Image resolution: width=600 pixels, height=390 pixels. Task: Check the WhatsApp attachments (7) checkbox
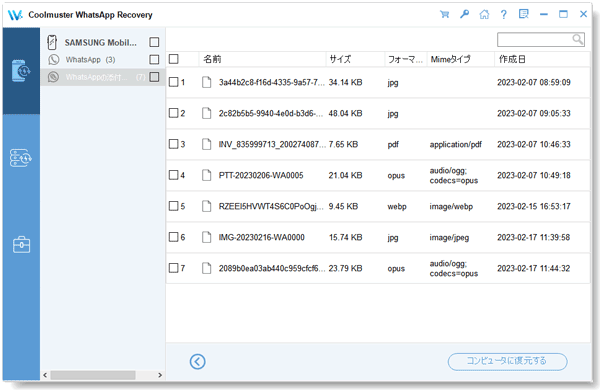tap(154, 77)
